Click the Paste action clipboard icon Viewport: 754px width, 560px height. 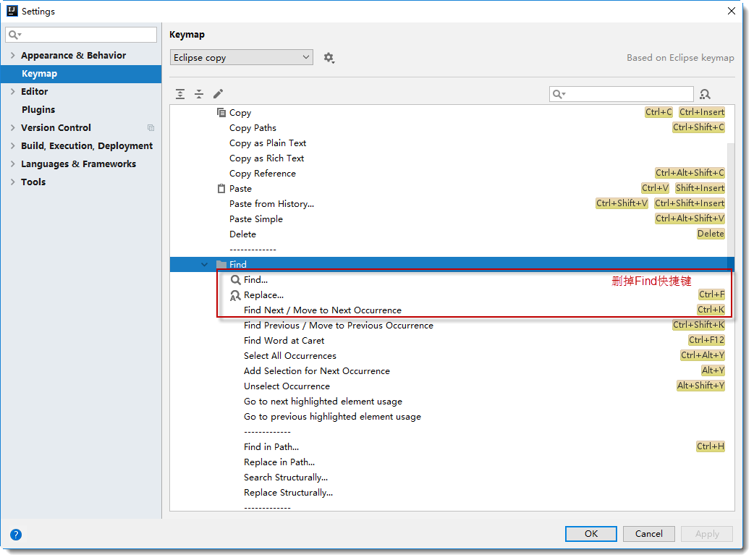(x=221, y=188)
